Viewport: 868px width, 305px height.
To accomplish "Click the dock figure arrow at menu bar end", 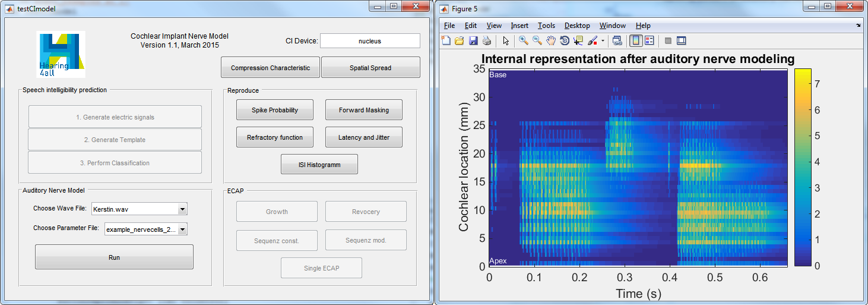I will [858, 26].
